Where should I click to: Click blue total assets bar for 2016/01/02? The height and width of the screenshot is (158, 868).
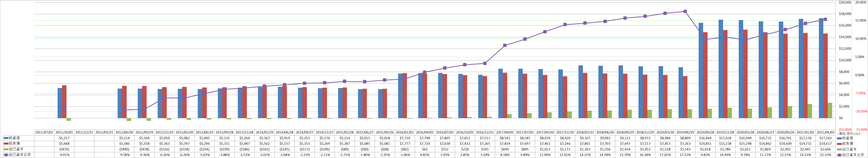(400, 96)
